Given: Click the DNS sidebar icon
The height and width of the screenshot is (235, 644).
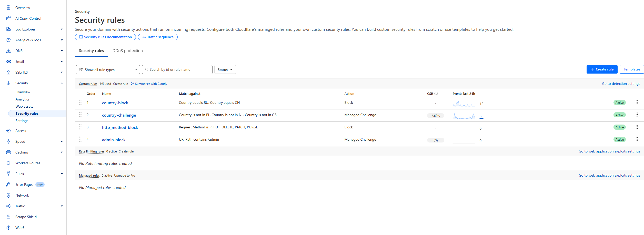Looking at the screenshot, I should (8, 50).
